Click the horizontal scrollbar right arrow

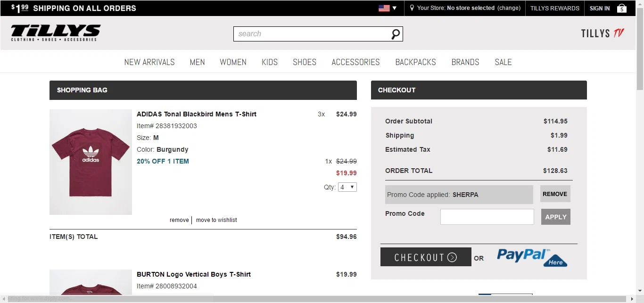(x=632, y=299)
